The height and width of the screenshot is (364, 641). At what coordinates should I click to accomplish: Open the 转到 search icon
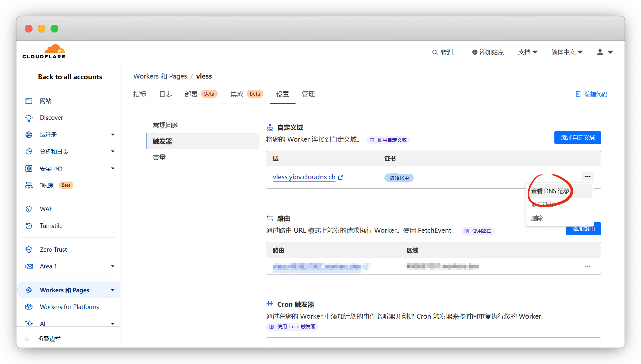click(x=435, y=52)
